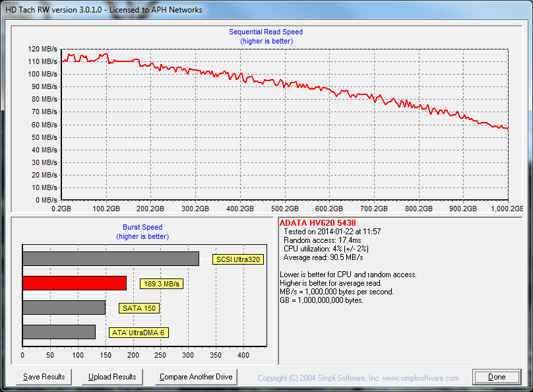The image size is (533, 392).
Task: Click the SCSI Ultra320 label
Action: tap(237, 259)
